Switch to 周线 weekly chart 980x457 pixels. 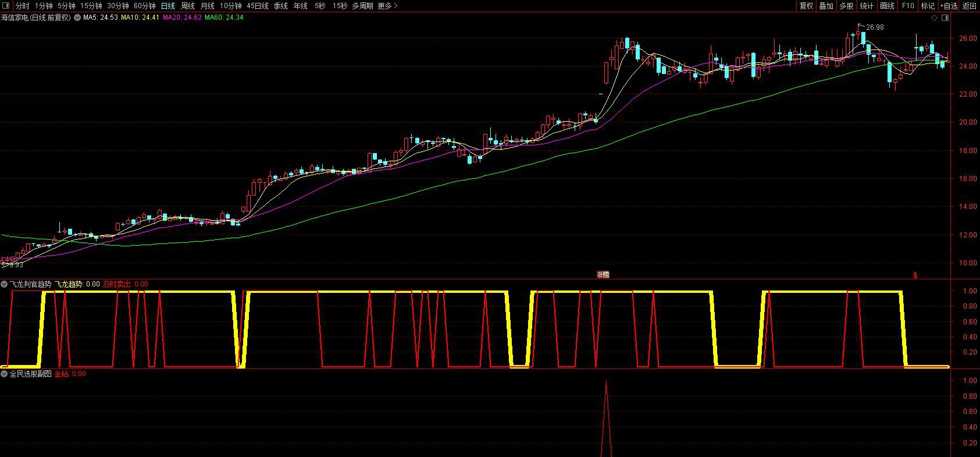point(187,6)
